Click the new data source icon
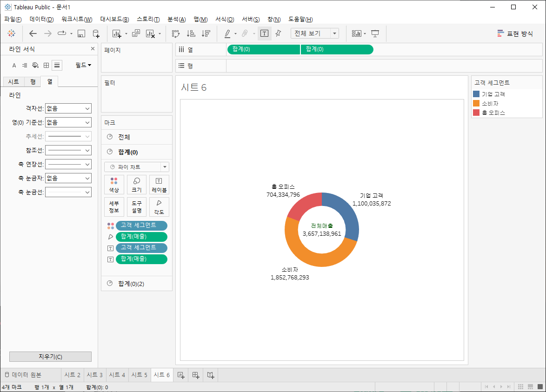546x392 pixels. click(x=96, y=33)
